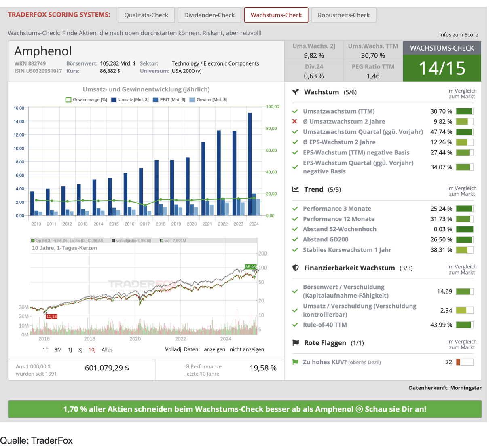Click the green Schau sie Dir an banner
This screenshot has height=448, width=495.
pos(245,409)
